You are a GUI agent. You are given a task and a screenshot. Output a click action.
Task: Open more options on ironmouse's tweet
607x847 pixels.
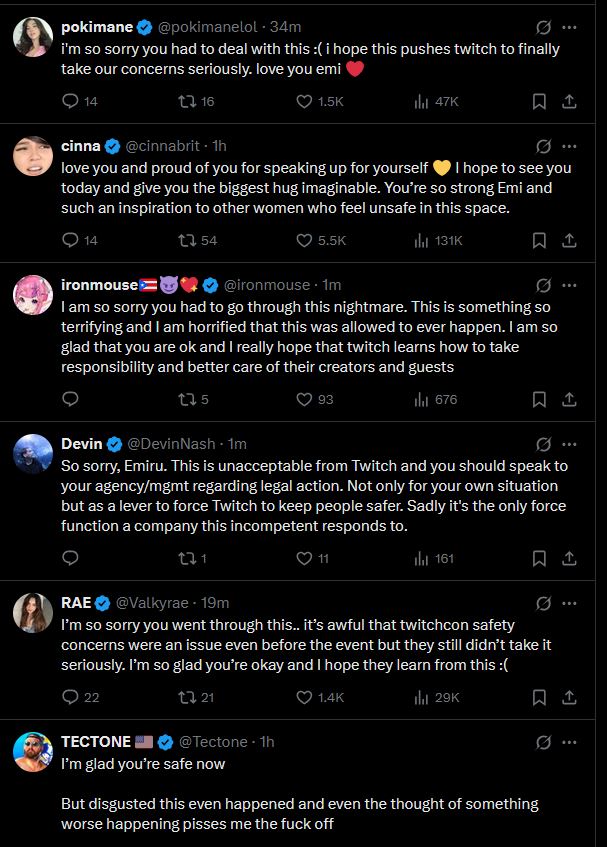[570, 286]
